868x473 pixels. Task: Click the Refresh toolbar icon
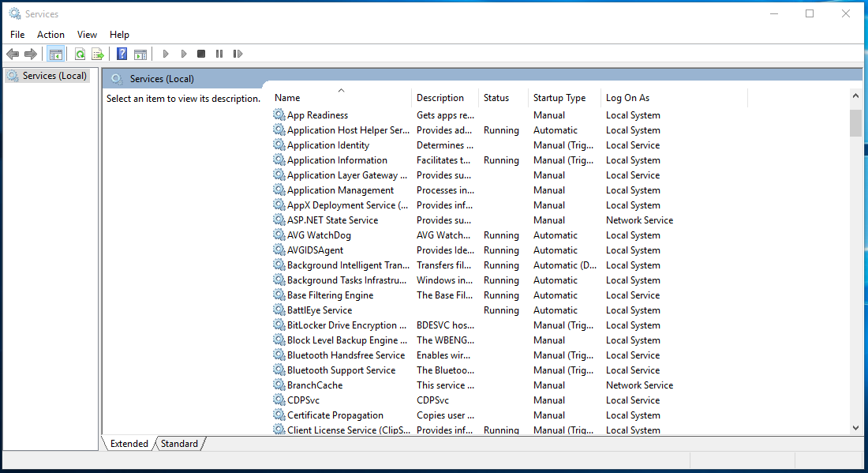80,54
